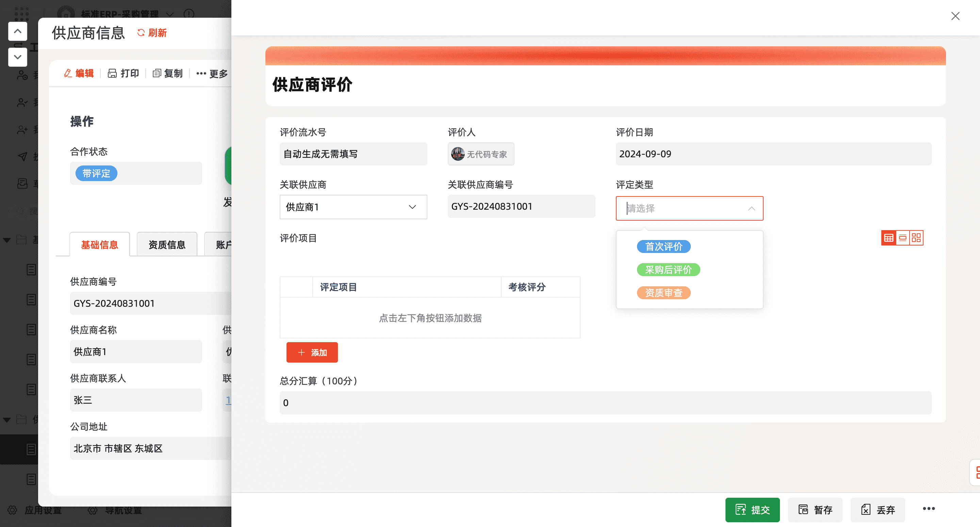Screen dimensions: 980x527
Task: Close the supplier evaluation panel
Action: coord(955,16)
